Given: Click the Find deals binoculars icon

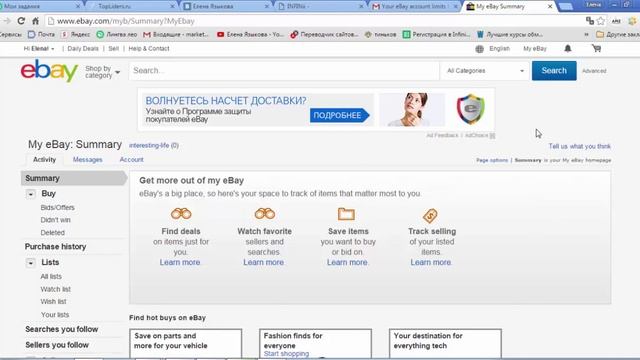Looking at the screenshot, I should point(181,213).
